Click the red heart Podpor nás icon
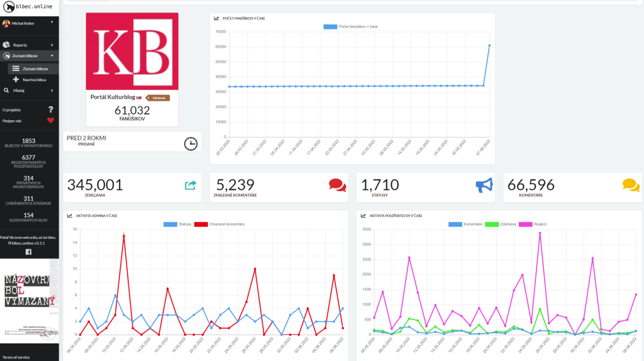 coord(50,120)
